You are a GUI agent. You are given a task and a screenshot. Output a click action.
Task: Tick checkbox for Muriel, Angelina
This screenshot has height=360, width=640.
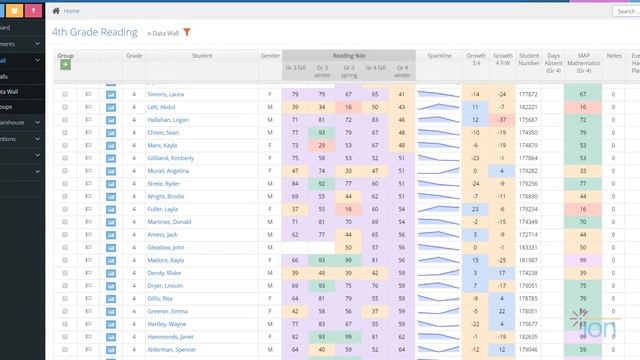click(x=65, y=171)
